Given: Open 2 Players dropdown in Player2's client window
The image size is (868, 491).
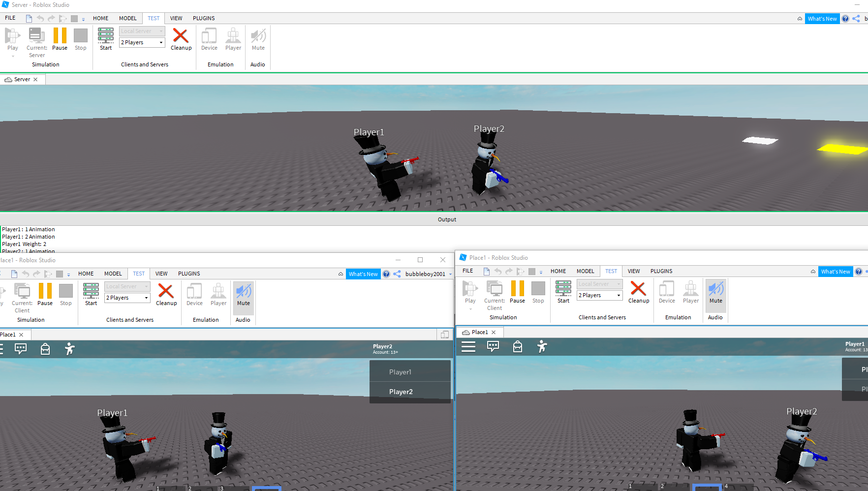Looking at the screenshot, I should point(127,298).
